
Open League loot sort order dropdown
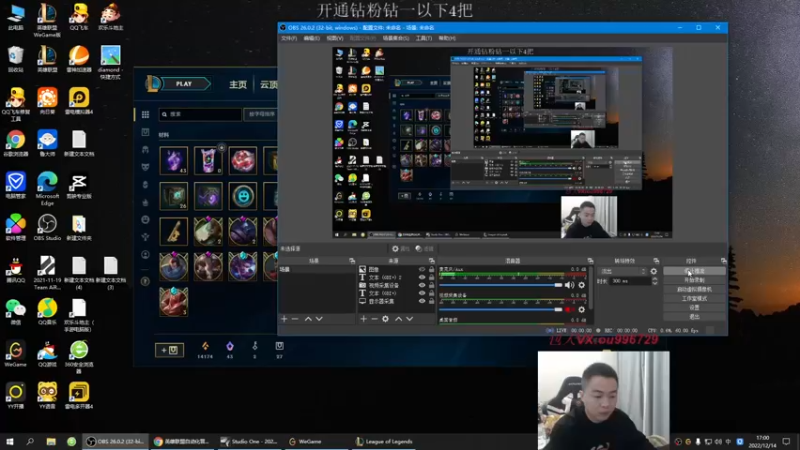tap(260, 114)
